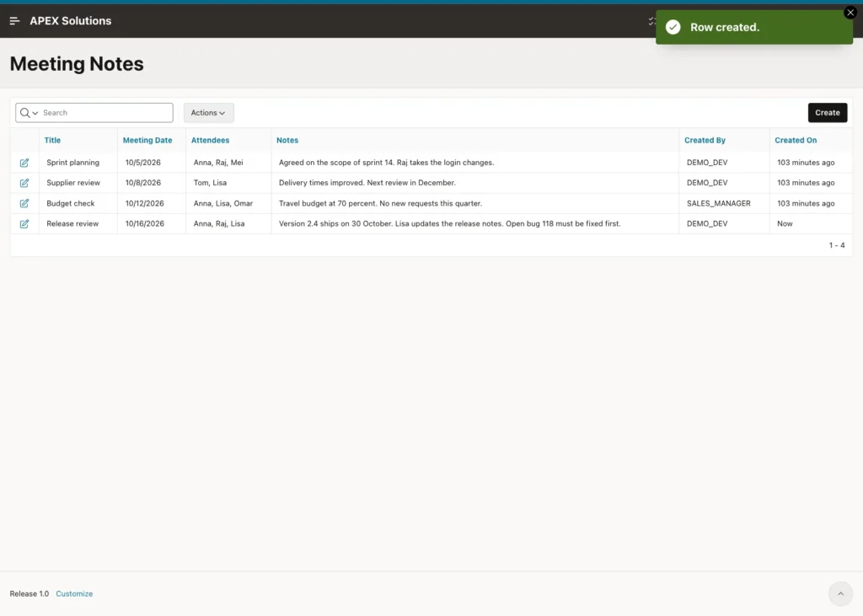Click the scroll-to-top arrow button
Viewport: 863px width, 616px height.
840,593
